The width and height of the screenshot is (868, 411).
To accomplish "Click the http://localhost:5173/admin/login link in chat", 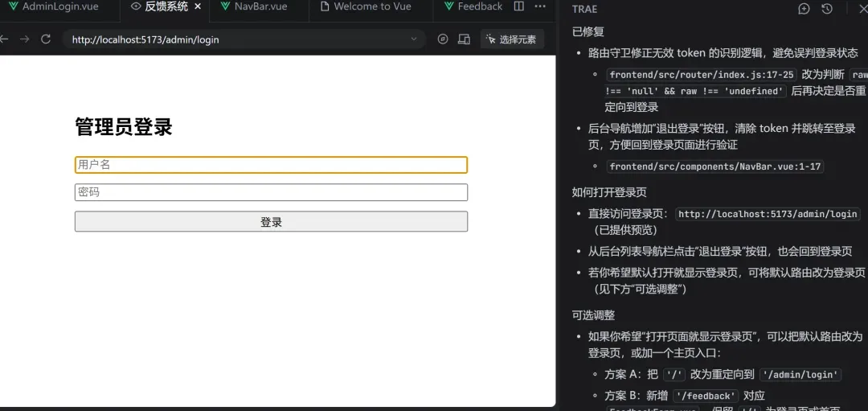I will tap(767, 214).
